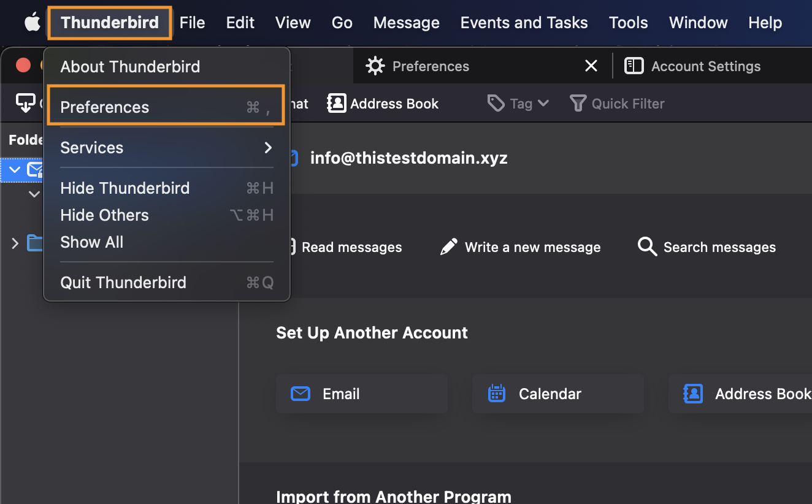Choose Quit Thunderbird

pos(166,283)
